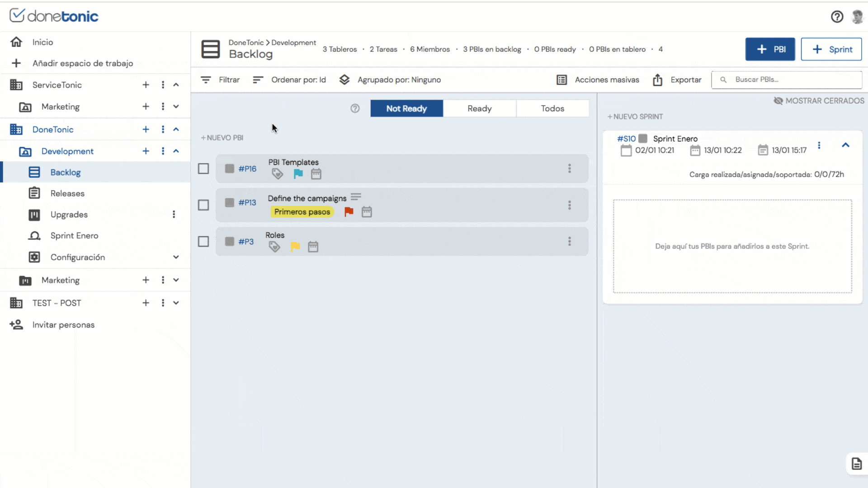Click the + PBI button

point(770,49)
